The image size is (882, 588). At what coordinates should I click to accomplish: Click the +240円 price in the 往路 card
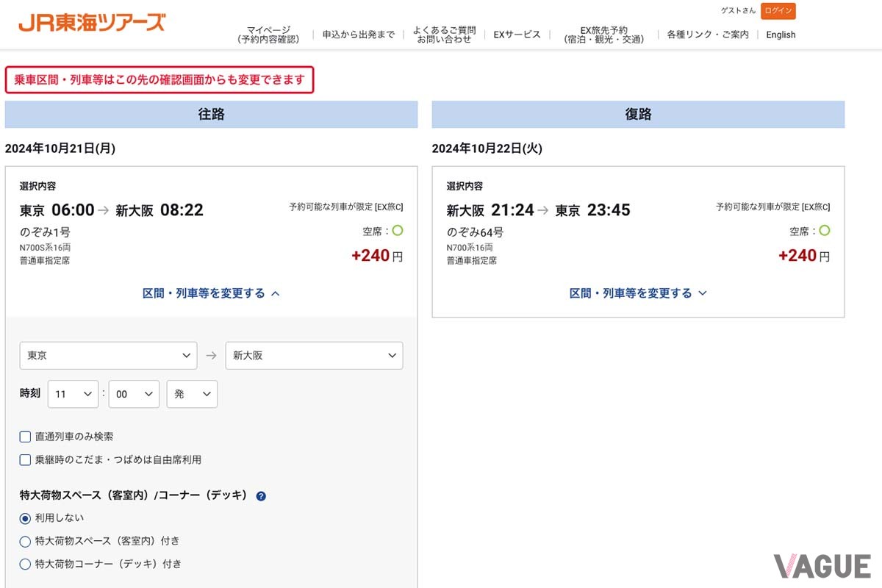pos(377,256)
